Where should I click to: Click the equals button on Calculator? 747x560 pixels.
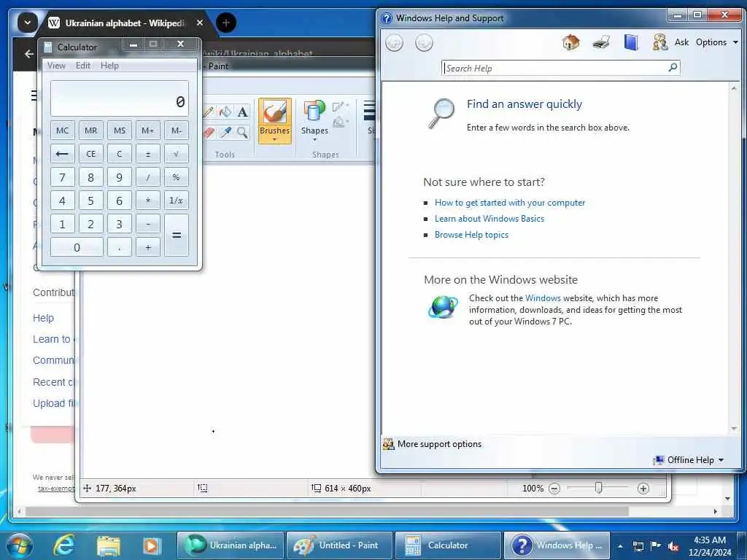tap(177, 236)
